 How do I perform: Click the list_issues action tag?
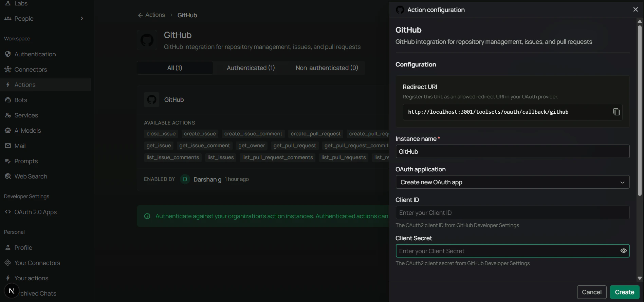tap(221, 157)
